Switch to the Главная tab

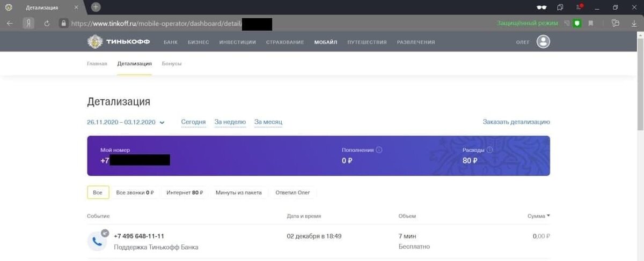click(x=97, y=63)
